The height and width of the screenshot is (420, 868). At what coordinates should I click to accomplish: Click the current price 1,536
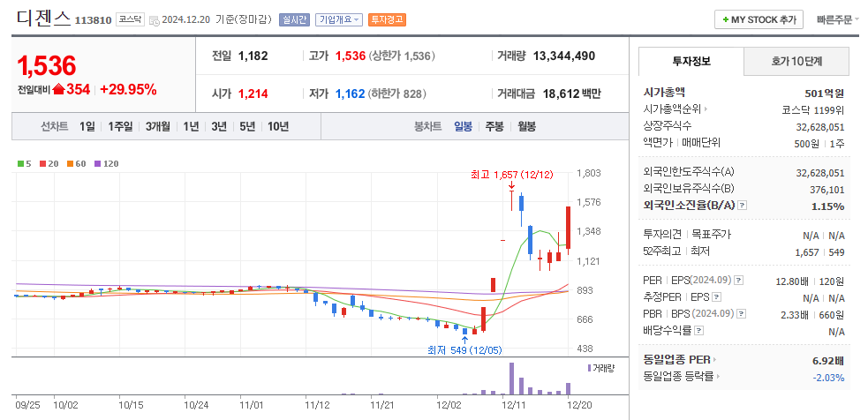tap(47, 66)
